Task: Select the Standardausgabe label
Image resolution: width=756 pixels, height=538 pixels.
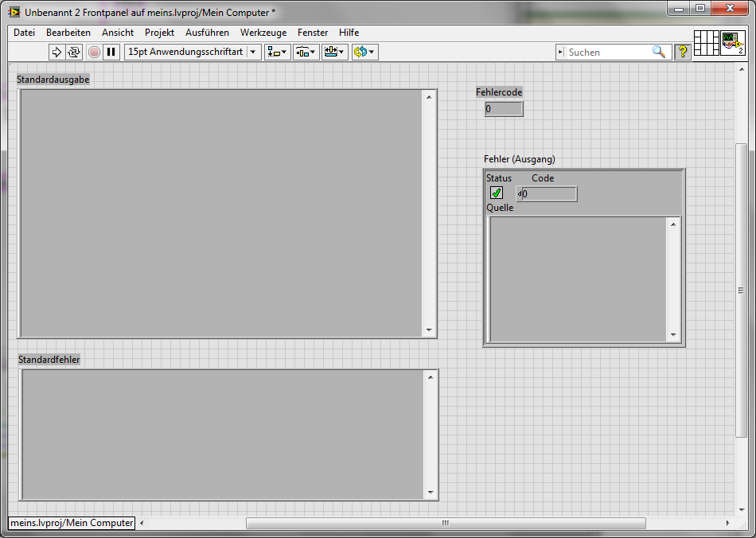Action: click(53, 80)
